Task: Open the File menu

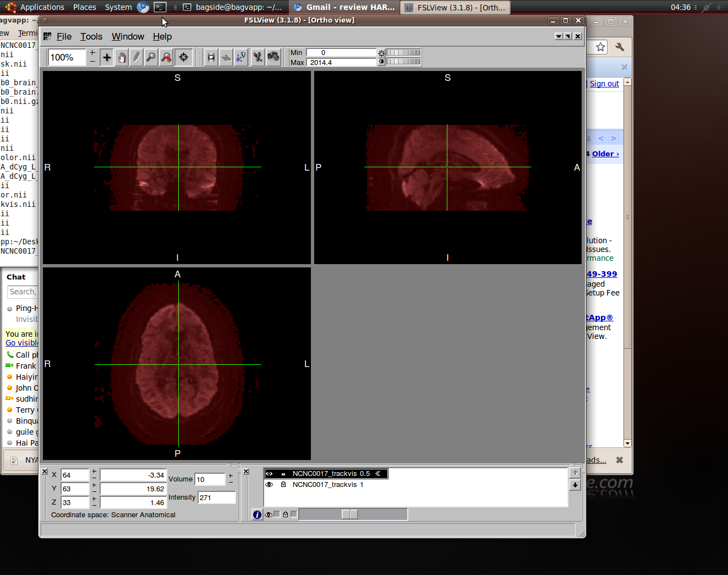Action: point(64,36)
